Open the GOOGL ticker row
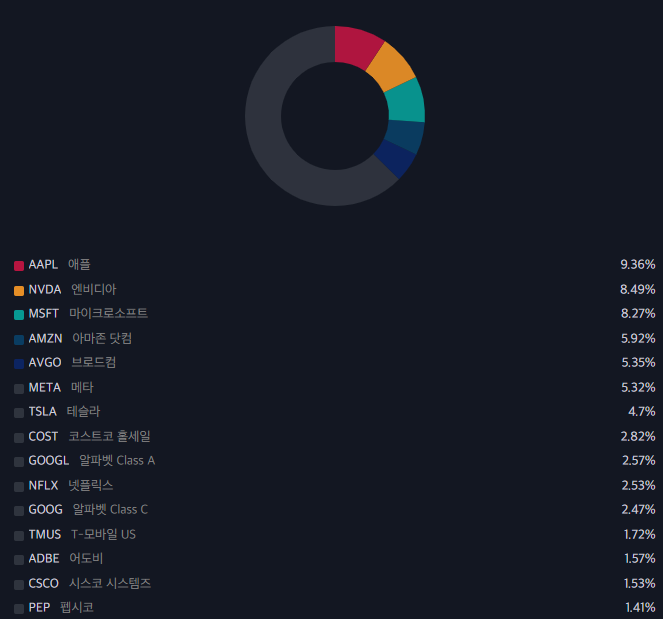 (x=334, y=460)
